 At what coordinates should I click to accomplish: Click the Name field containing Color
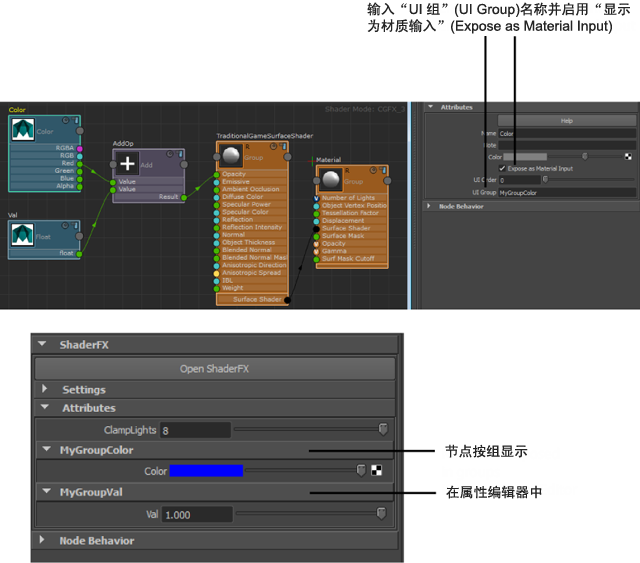click(x=567, y=134)
